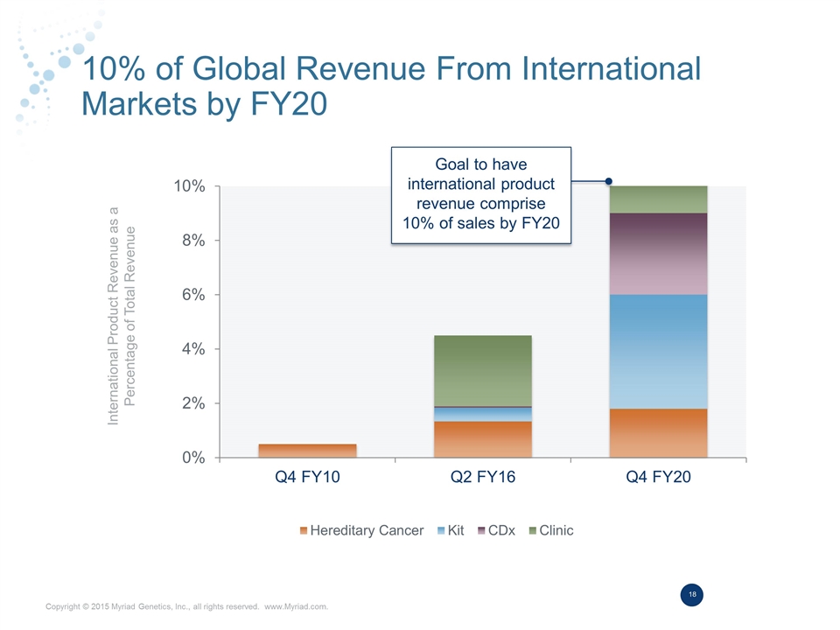Click the 10% tick label on the y-axis
This screenshot has height=630, width=840.
point(188,186)
